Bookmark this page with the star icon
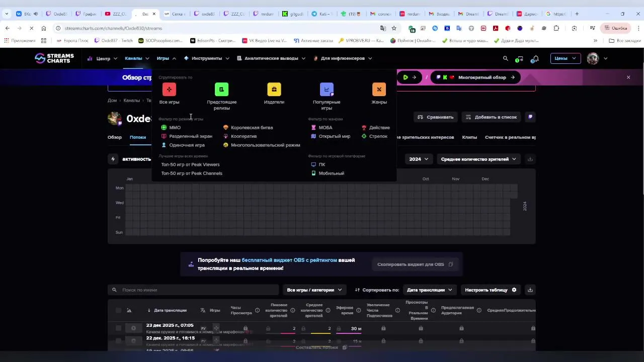Image resolution: width=644 pixels, height=362 pixels. (394, 28)
